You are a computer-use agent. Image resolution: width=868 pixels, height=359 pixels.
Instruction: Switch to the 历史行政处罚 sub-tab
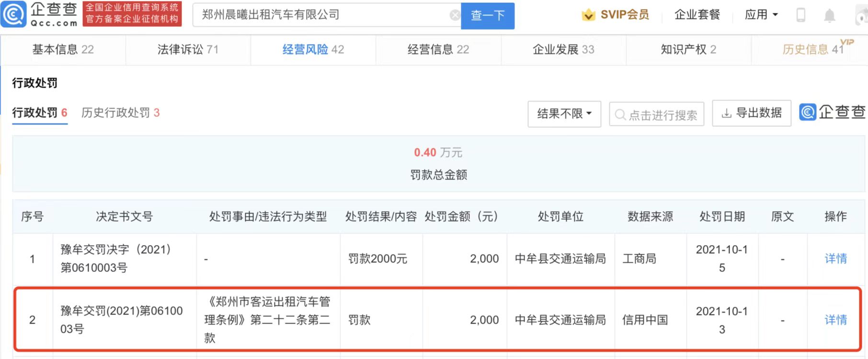click(x=120, y=113)
